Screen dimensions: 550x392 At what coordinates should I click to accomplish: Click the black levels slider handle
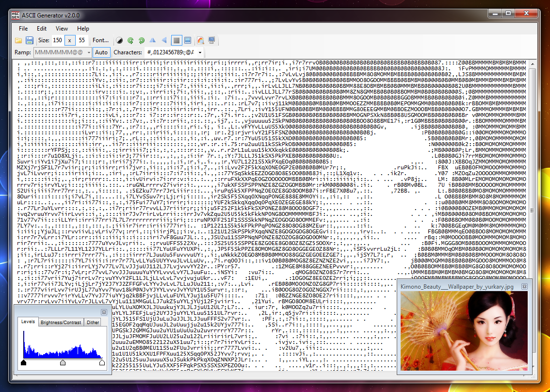tap(23, 362)
